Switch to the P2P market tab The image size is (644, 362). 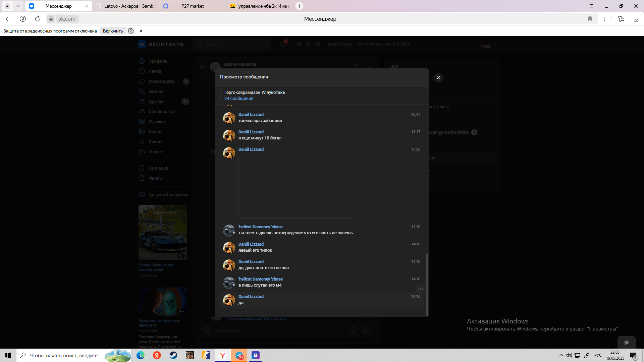pyautogui.click(x=193, y=6)
